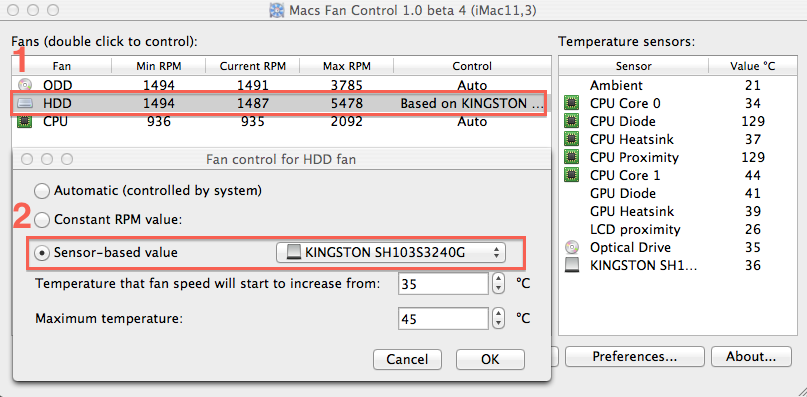Viewport: 807px width, 397px height.
Task: Select the ODD fan row label
Action: [x=57, y=85]
